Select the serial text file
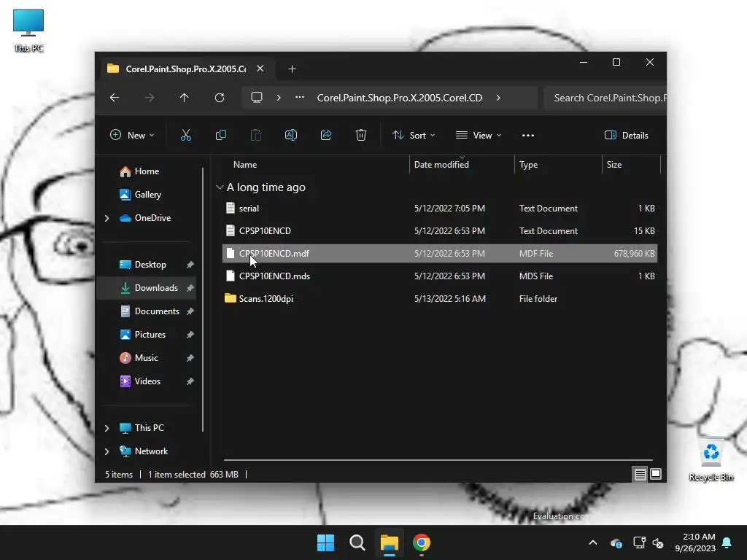The image size is (747, 560). coord(440,208)
